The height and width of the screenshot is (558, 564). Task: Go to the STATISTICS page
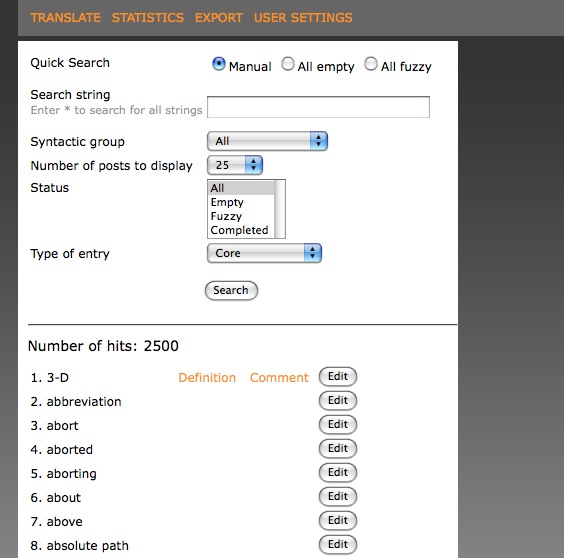point(148,18)
